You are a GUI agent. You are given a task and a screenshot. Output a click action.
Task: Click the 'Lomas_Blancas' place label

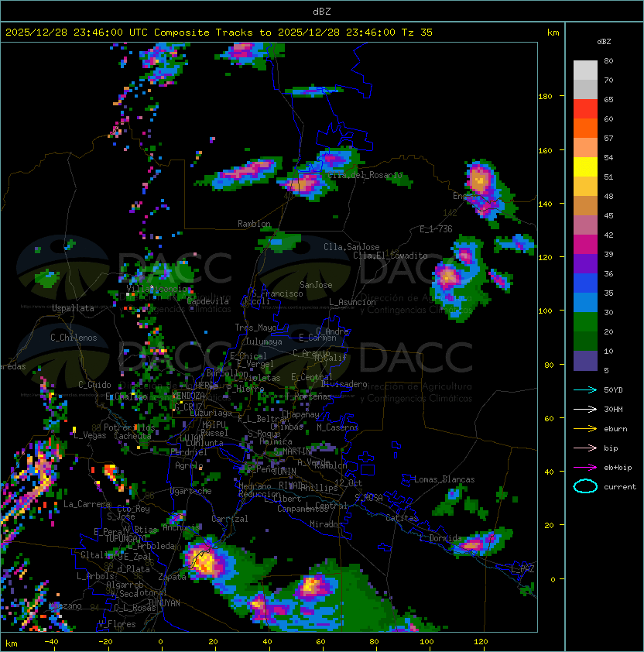click(x=444, y=479)
